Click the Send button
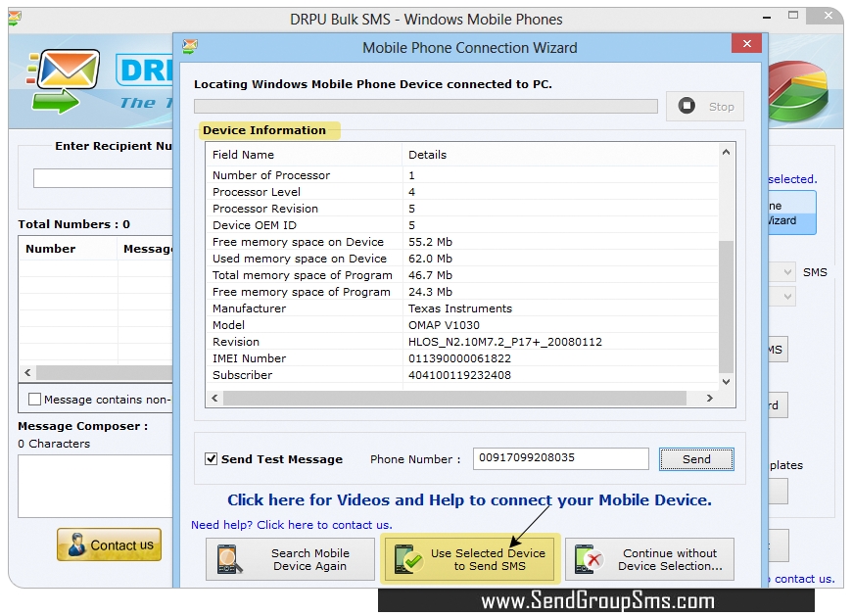Screen dimensions: 852x616 click(x=696, y=459)
